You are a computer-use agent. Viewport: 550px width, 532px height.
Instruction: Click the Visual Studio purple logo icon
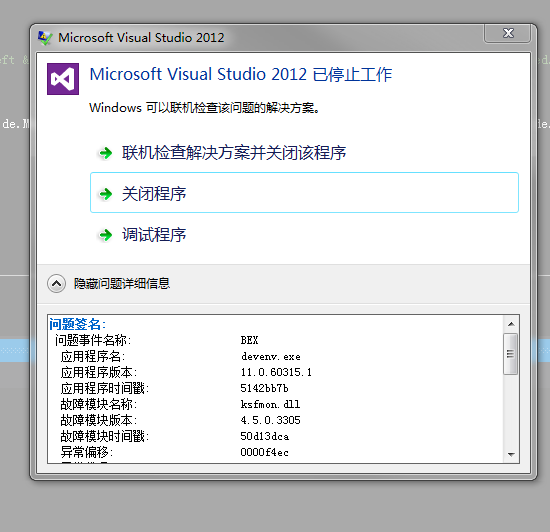(x=63, y=79)
